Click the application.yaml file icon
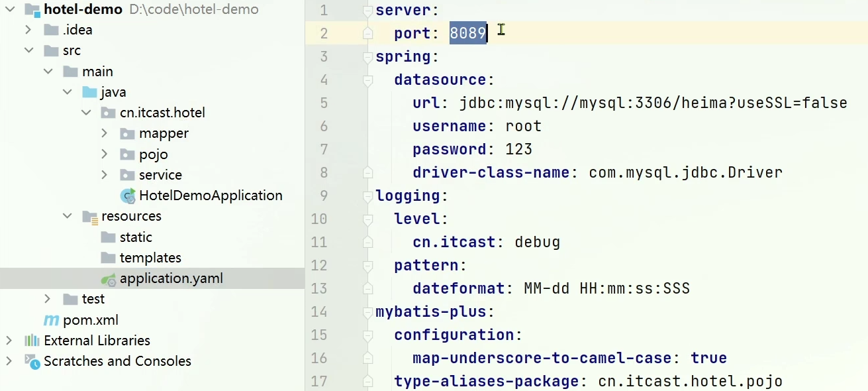The height and width of the screenshot is (391, 868). pos(109,279)
